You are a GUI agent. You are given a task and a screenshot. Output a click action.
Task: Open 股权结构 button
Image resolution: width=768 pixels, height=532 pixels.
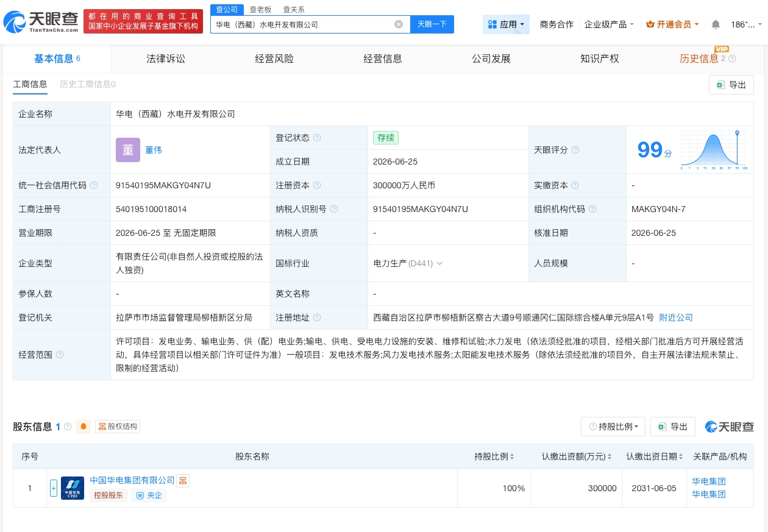tap(118, 427)
